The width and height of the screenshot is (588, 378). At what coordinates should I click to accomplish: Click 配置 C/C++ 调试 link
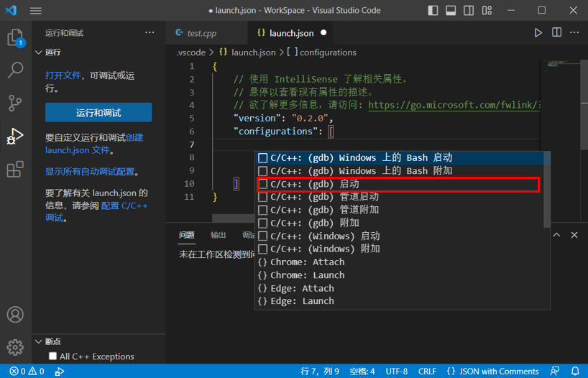click(x=96, y=212)
